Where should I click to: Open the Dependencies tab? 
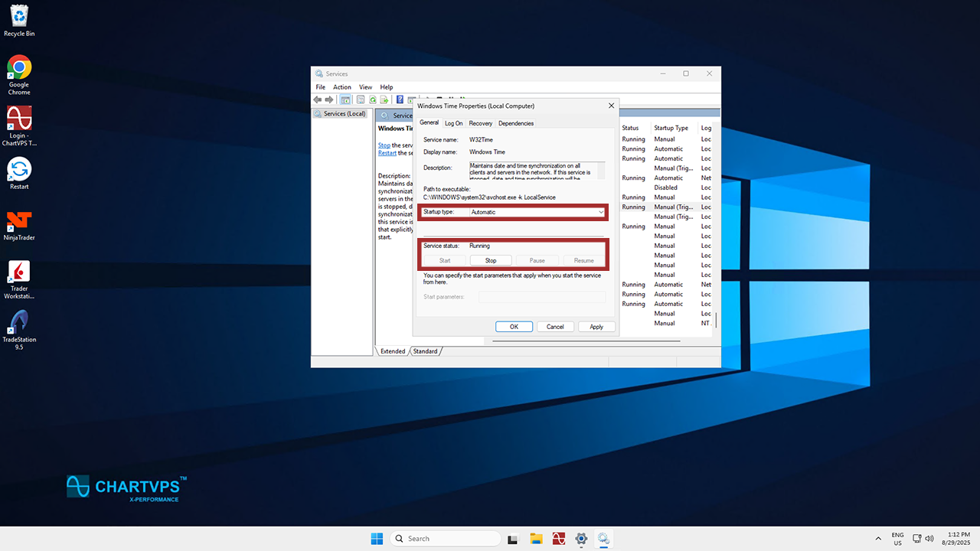pos(515,123)
